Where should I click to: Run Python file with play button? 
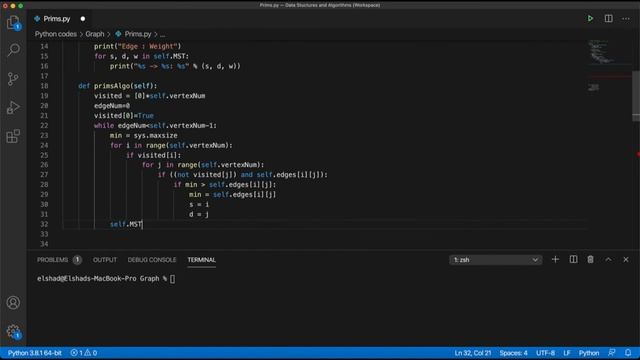coord(590,18)
